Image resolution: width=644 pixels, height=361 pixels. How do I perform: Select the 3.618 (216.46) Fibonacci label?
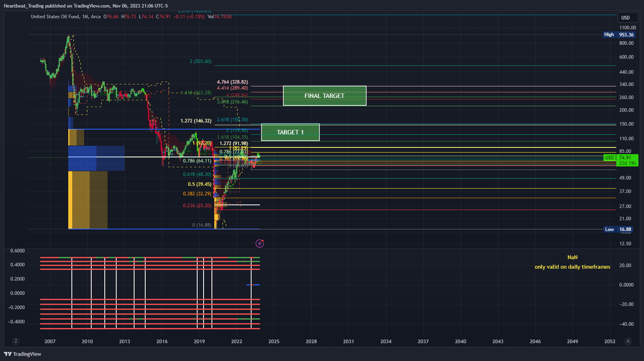coord(232,102)
